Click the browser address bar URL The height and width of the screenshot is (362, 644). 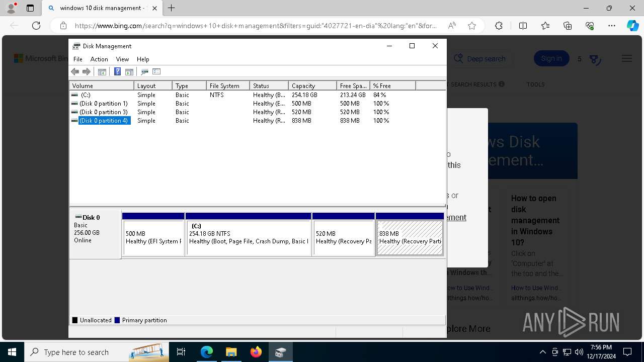coord(256,26)
